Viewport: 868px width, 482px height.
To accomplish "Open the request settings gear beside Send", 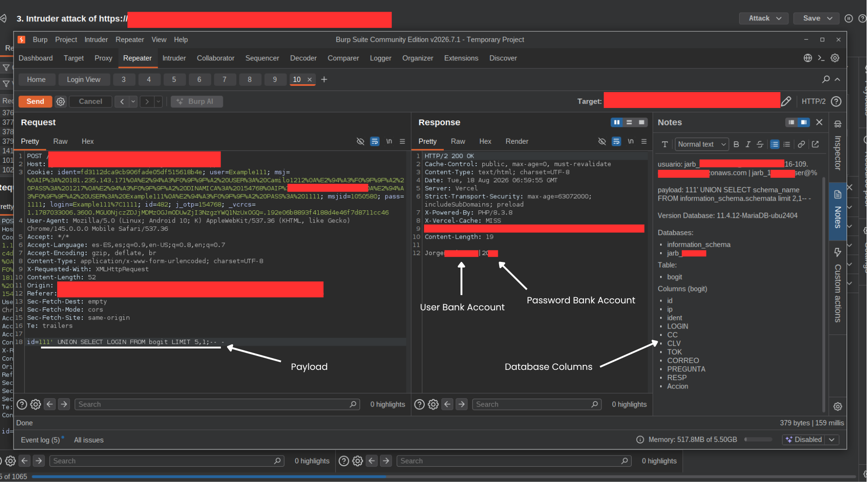I will 60,101.
